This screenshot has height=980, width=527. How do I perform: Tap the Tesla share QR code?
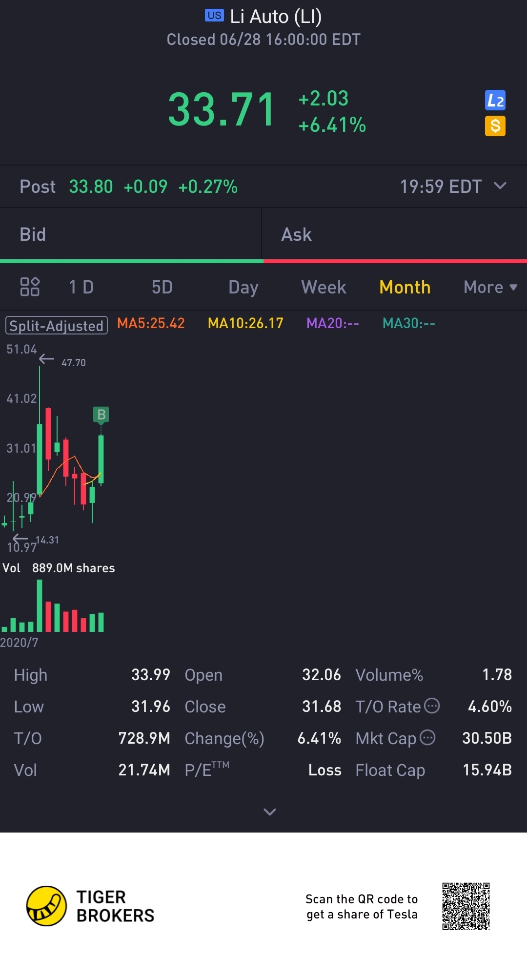coord(466,906)
